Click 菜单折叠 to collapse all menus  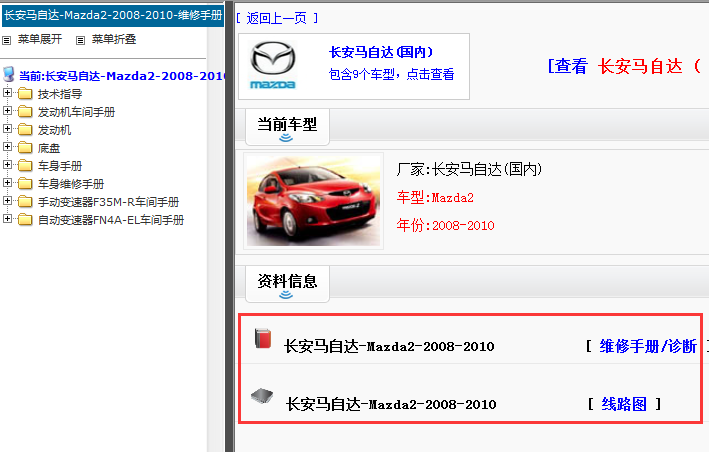click(114, 39)
